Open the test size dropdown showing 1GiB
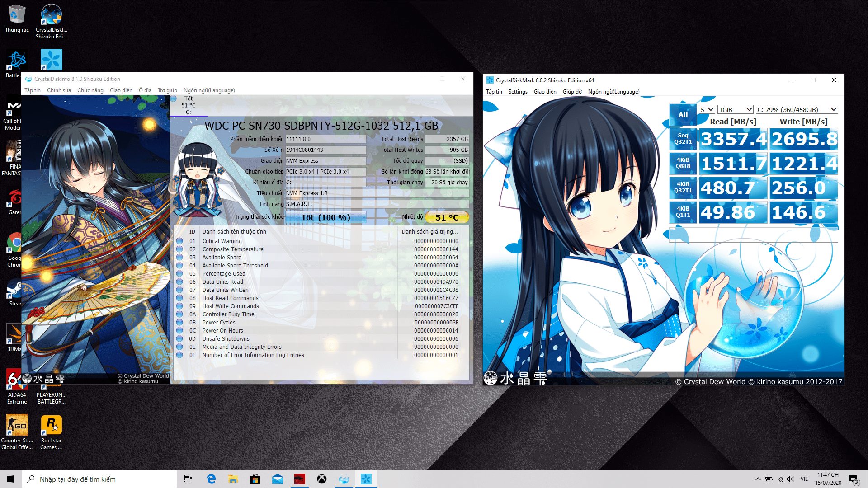The height and width of the screenshot is (488, 868). 735,109
